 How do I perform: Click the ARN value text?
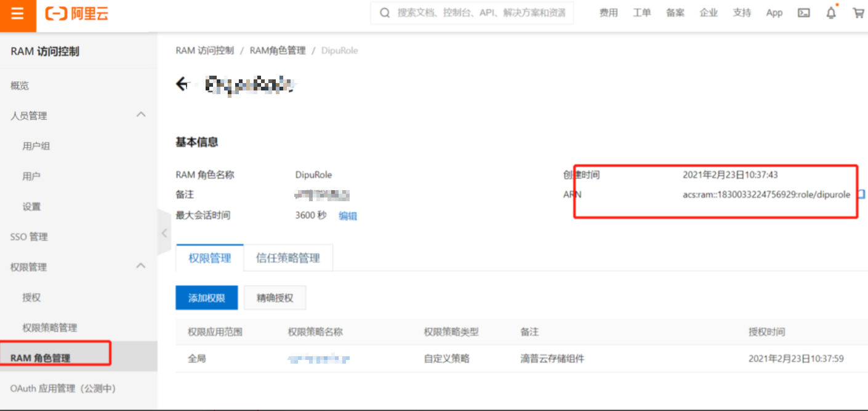[766, 194]
